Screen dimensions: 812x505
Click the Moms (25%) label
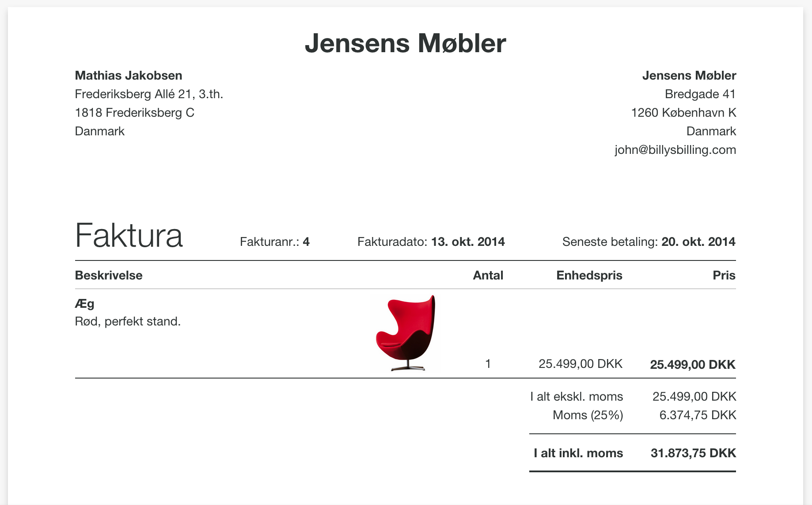point(588,415)
